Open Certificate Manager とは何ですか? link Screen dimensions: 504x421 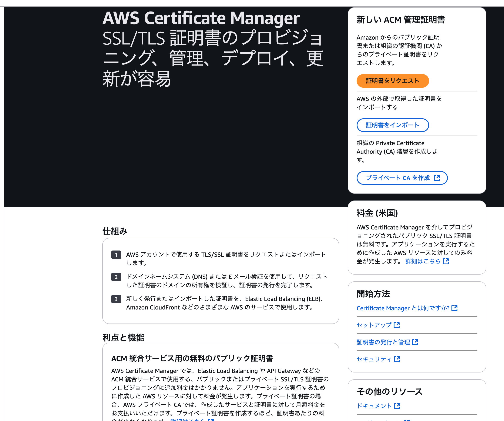point(403,308)
